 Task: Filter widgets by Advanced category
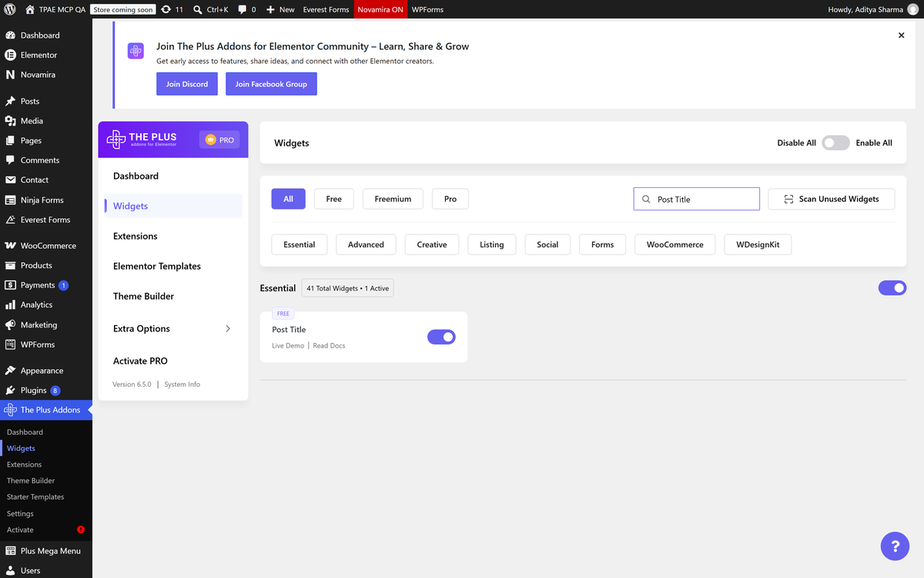(x=366, y=244)
